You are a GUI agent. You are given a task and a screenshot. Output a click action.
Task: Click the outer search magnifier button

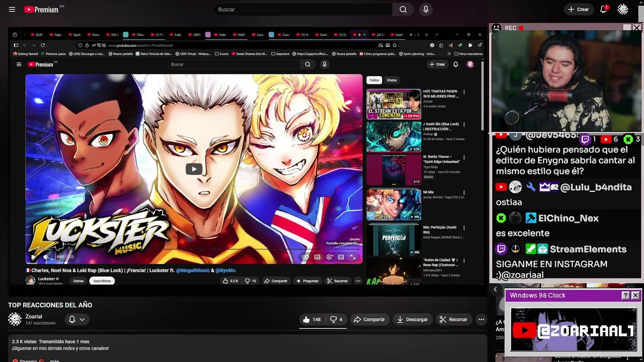pyautogui.click(x=403, y=10)
